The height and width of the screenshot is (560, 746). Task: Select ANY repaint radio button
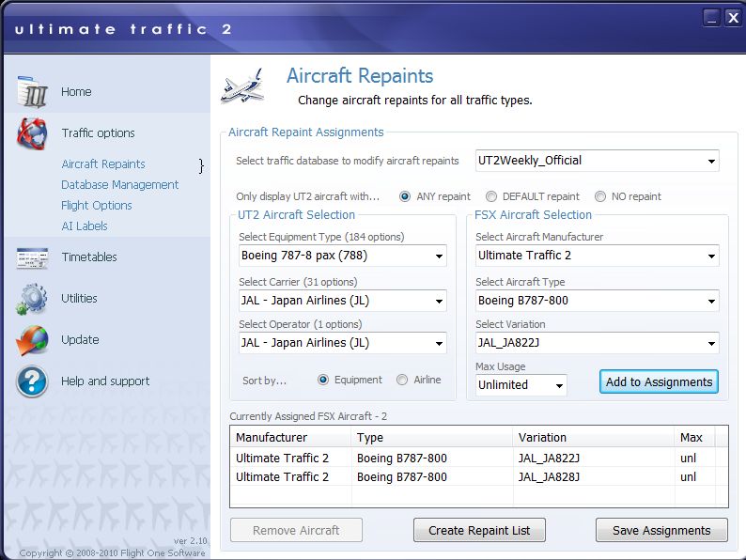[x=405, y=196]
